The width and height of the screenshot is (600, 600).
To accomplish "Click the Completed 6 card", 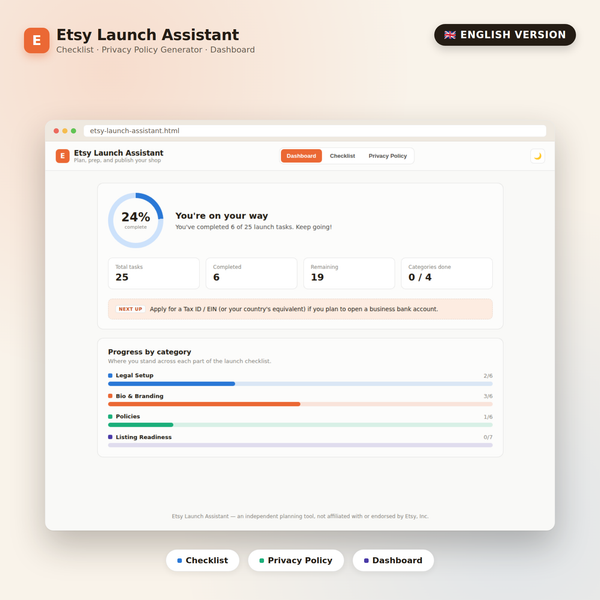I will point(251,273).
